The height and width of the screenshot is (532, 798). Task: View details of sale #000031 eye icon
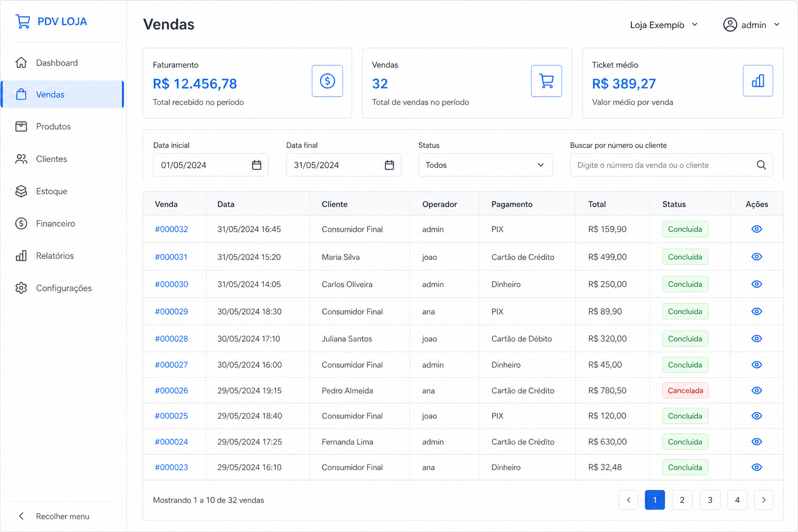click(x=757, y=257)
